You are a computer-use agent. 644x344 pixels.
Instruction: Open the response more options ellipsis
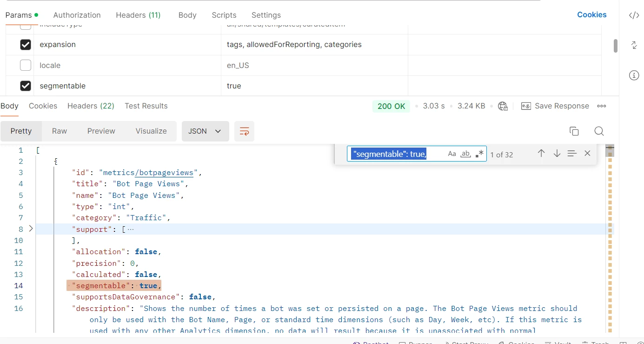click(x=602, y=106)
